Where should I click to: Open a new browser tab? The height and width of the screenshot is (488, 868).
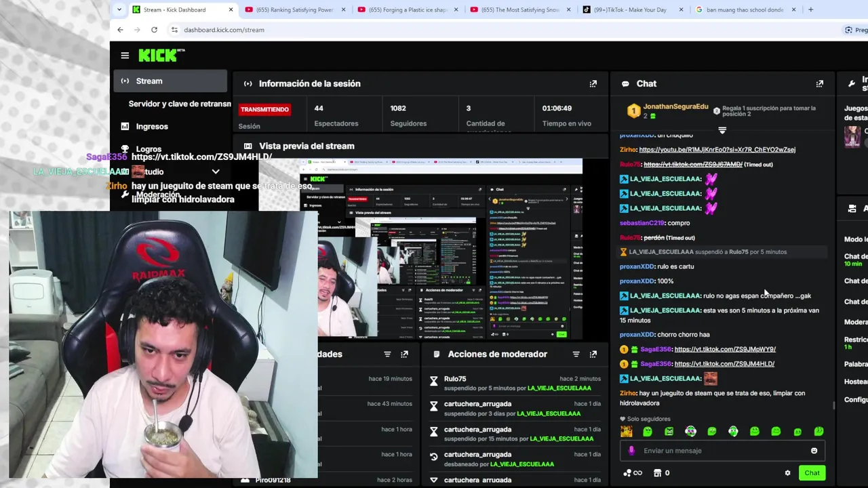tap(810, 9)
